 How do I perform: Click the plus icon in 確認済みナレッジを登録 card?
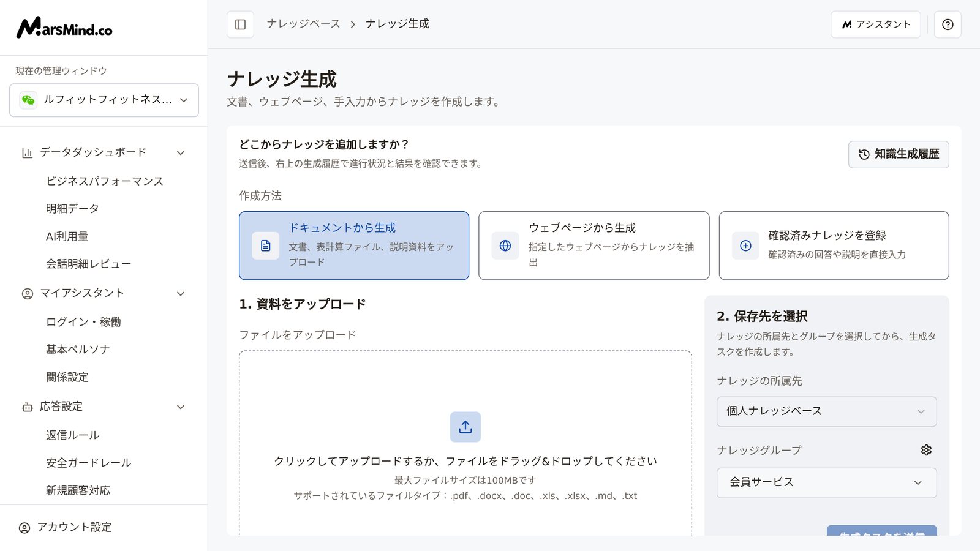tap(745, 246)
